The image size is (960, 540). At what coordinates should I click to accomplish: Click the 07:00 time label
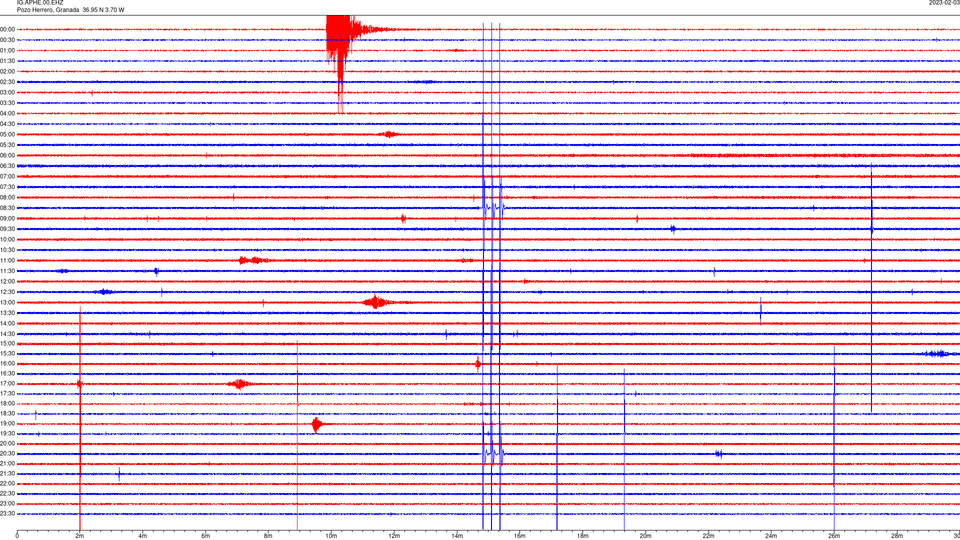coord(7,176)
